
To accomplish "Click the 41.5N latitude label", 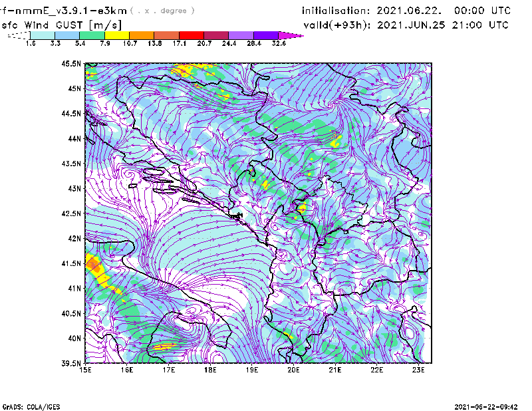I will point(71,263).
